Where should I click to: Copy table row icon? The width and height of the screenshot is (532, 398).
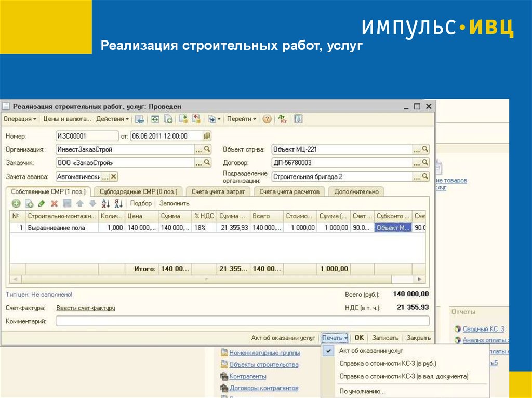click(29, 203)
